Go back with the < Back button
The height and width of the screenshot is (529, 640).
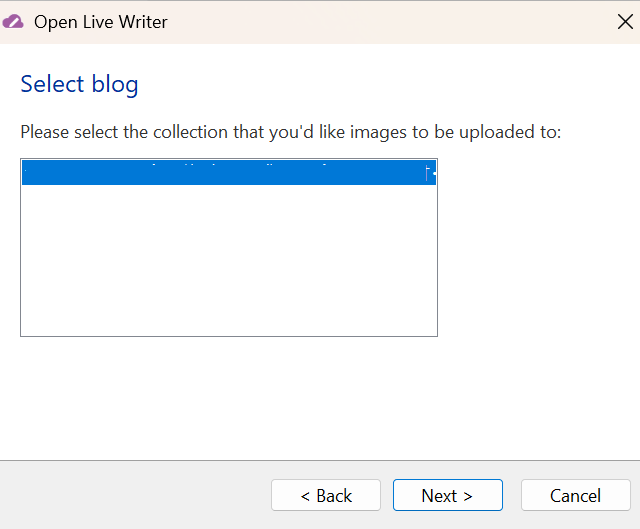point(326,495)
